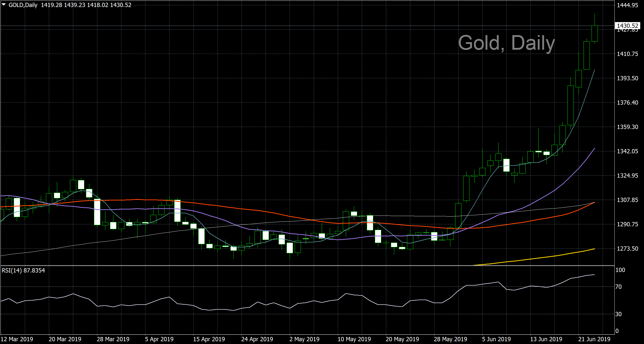
Task: Click the 28 May 2019 date label
Action: pyautogui.click(x=450, y=339)
